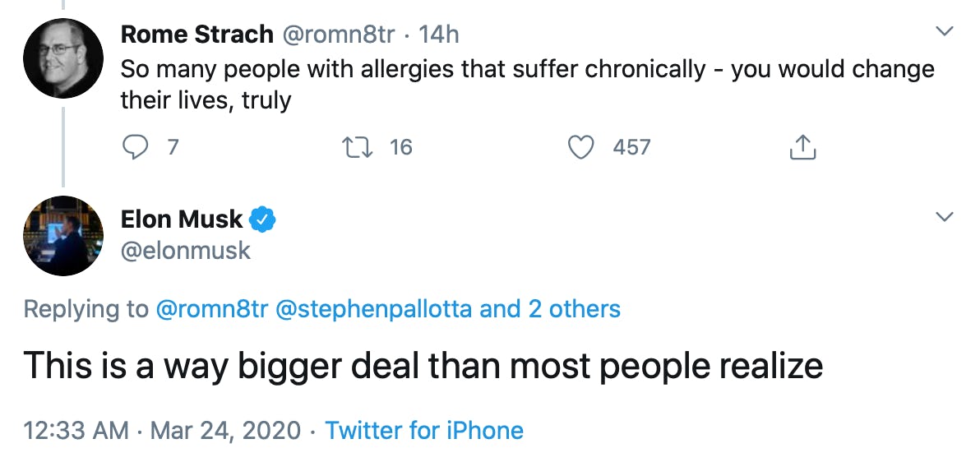Open the chevron menu on Rome Strach's tweet

point(945,32)
